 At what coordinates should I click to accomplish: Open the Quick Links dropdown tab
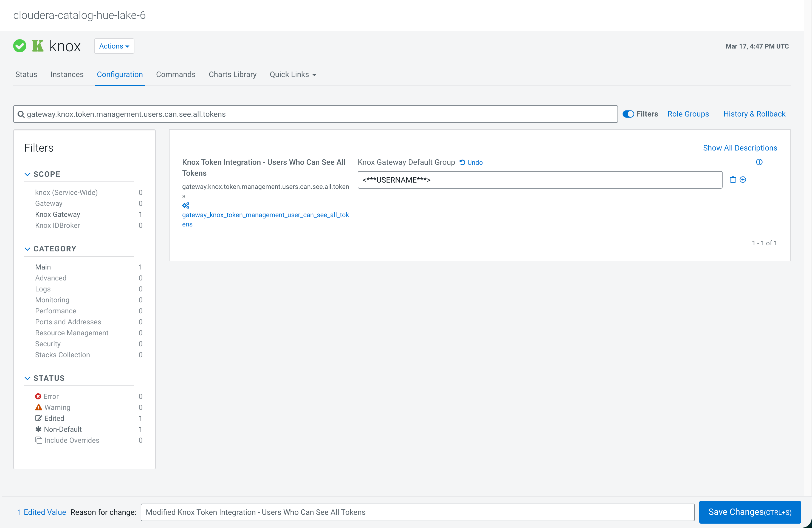(293, 74)
